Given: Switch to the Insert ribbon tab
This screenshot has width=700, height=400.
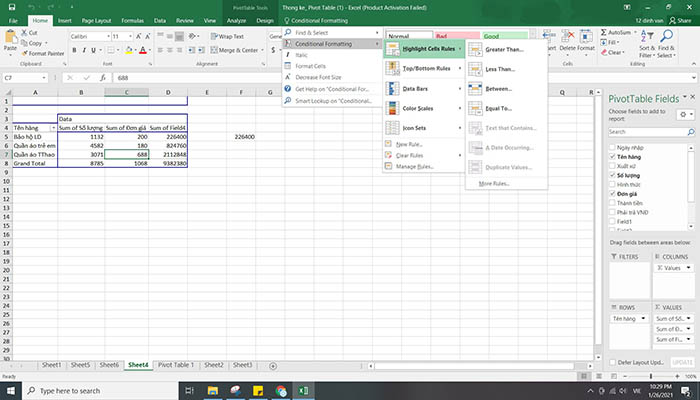Looking at the screenshot, I should (65, 21).
